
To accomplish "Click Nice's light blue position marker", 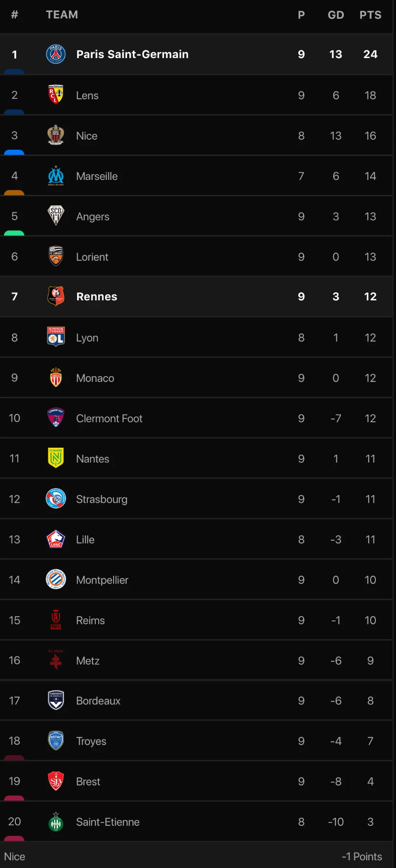I will tap(14, 152).
